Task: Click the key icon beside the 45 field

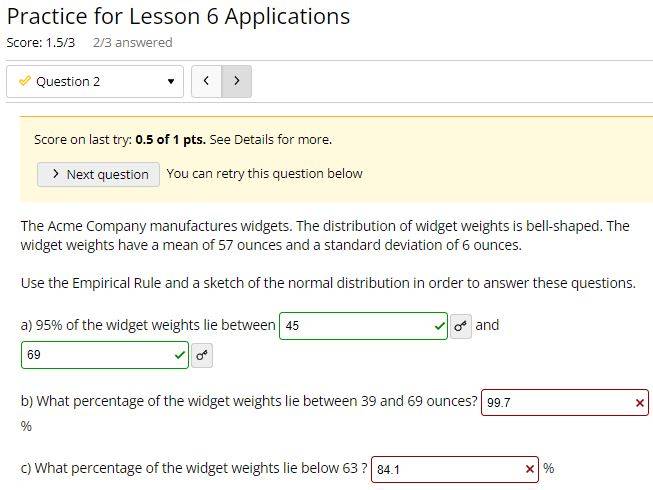Action: [461, 326]
